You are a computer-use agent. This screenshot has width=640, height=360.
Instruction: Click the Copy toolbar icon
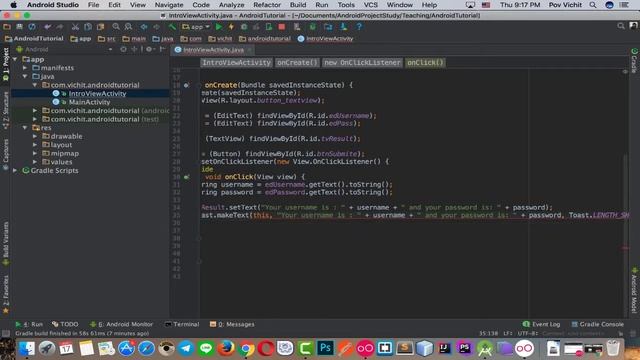[88, 27]
